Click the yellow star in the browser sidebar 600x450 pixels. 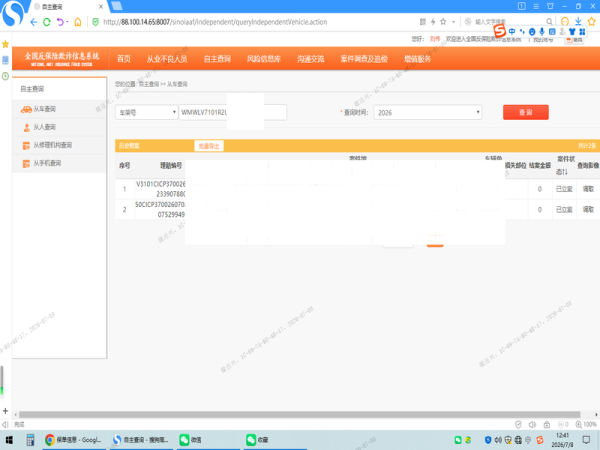pos(5,44)
